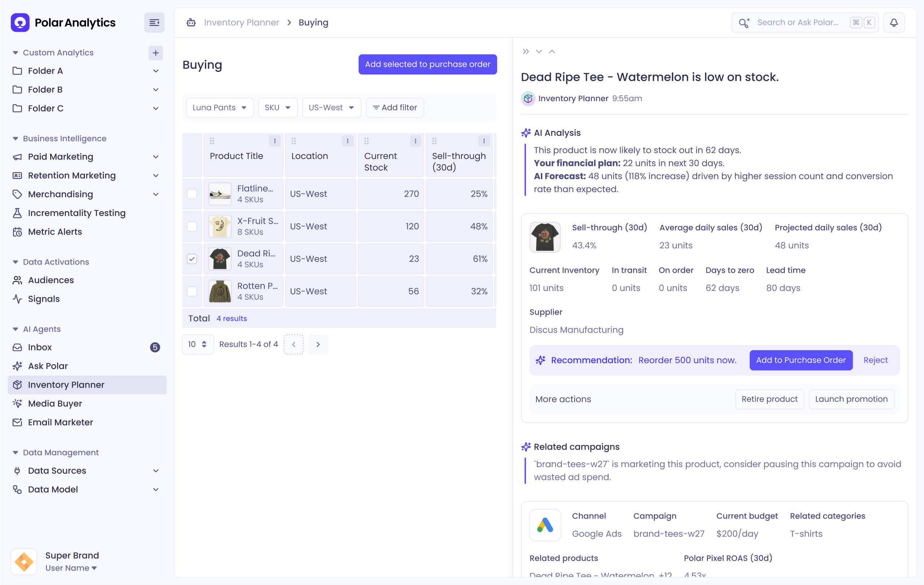Screen dimensions: 924x585
Task: Click the sparkle icon next to Related campaigns
Action: click(526, 447)
